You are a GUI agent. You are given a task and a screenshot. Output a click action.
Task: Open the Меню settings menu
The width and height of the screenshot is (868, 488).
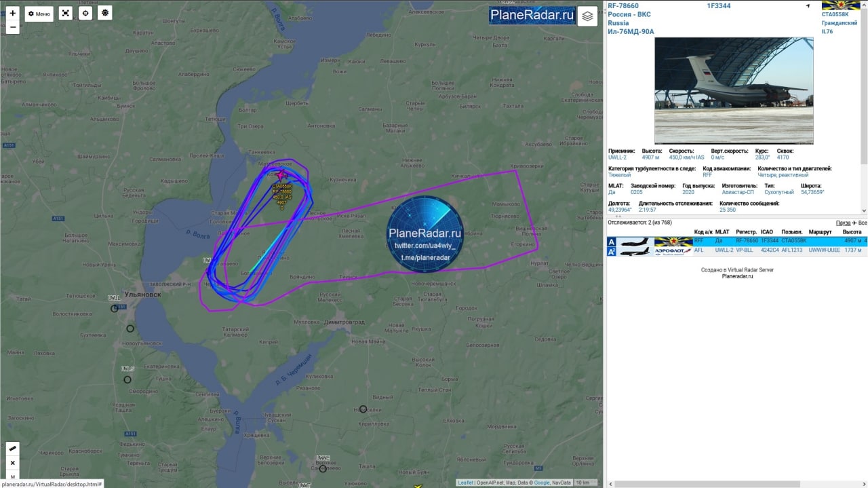click(39, 14)
